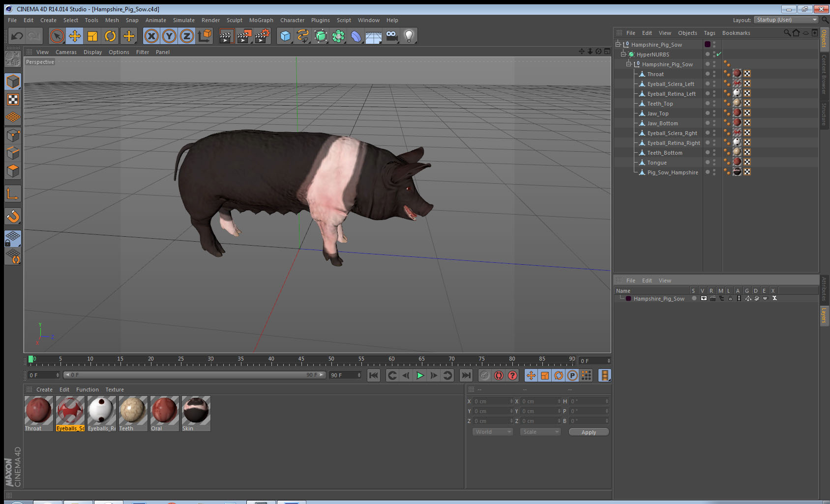This screenshot has height=504, width=830.
Task: Click the Array modeling object icon
Action: 338,36
